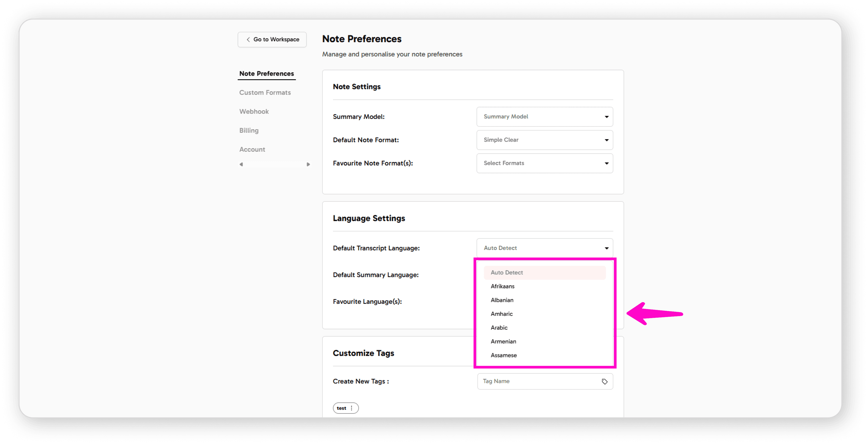Click the left scroll arrow below sidebar

241,165
